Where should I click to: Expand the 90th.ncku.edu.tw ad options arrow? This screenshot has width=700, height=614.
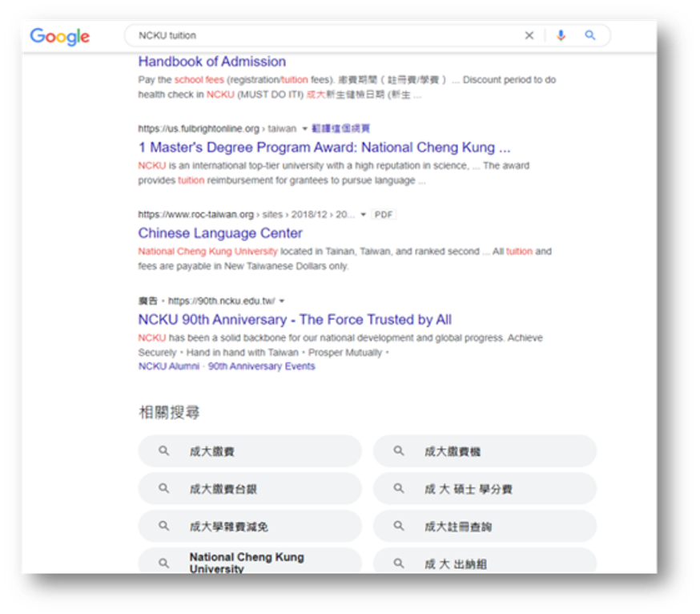[x=282, y=301]
